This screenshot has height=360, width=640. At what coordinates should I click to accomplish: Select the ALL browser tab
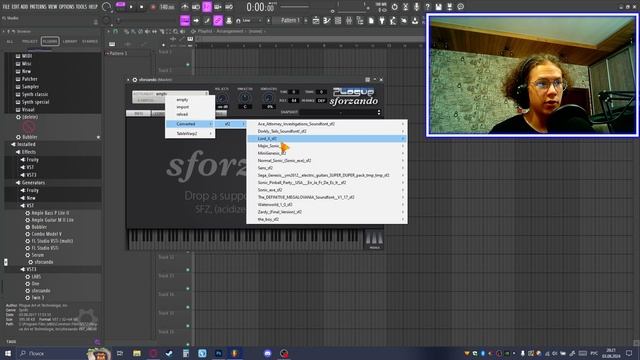coord(10,41)
